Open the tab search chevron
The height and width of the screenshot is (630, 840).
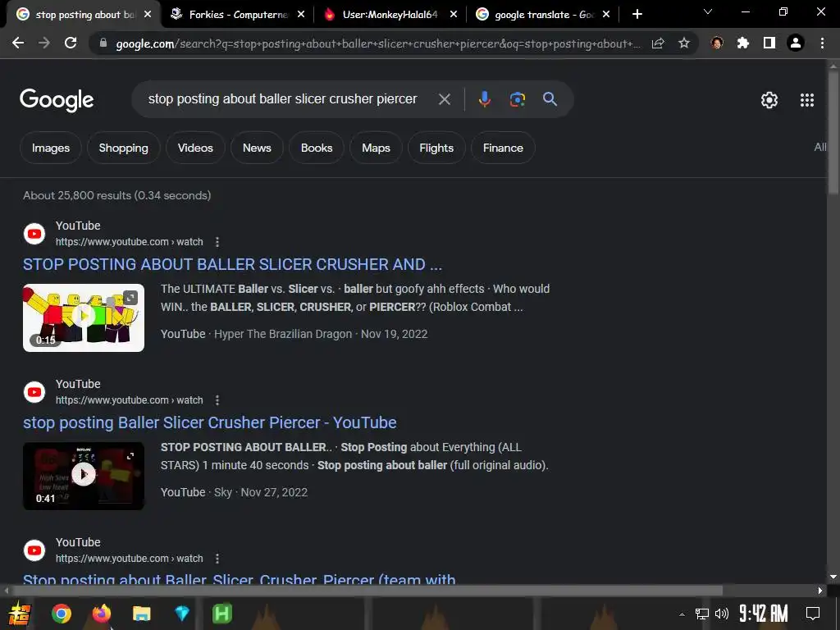708,11
